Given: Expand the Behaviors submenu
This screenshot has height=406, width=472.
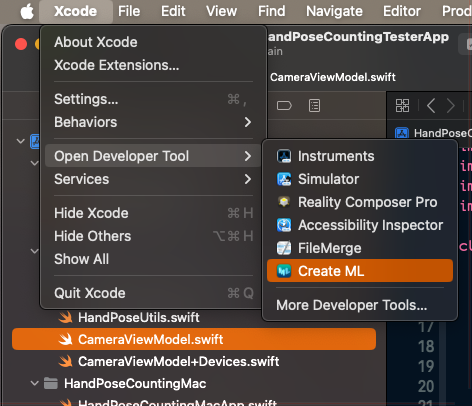Looking at the screenshot, I should click(x=153, y=122).
